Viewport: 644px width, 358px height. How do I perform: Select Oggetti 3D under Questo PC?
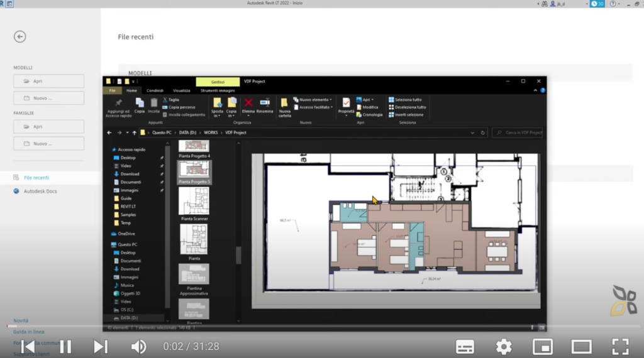coord(127,293)
